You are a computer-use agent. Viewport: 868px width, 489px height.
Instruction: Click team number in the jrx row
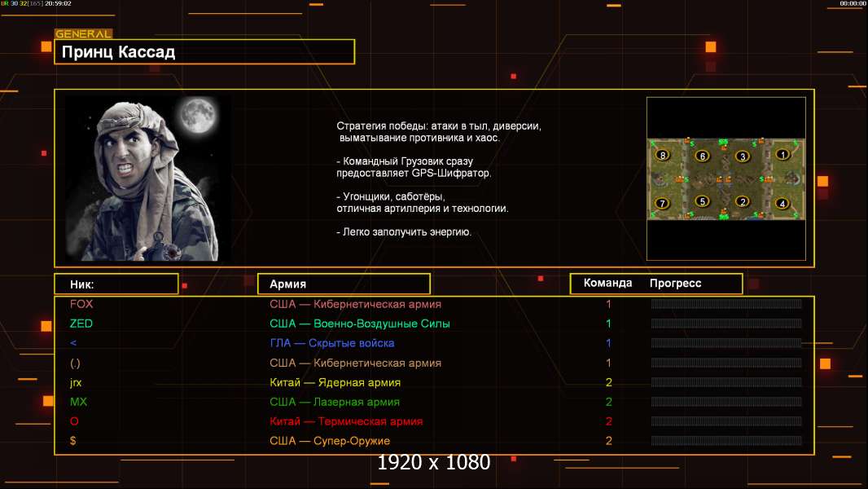click(x=609, y=383)
